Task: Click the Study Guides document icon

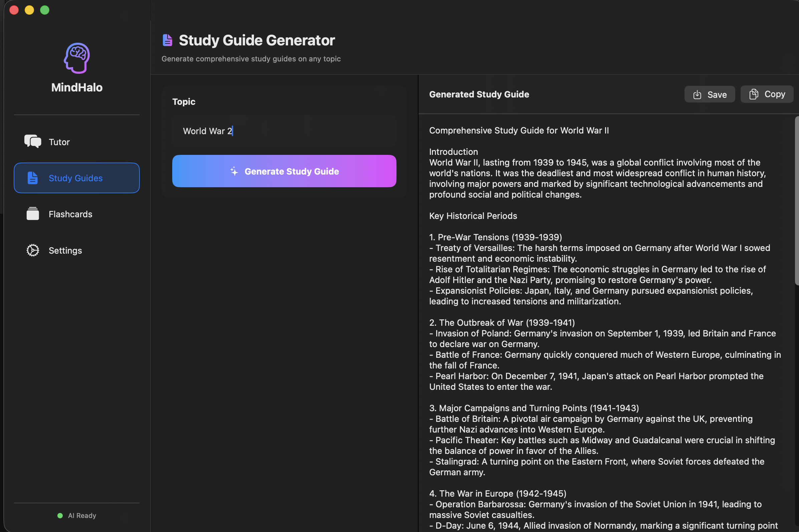Action: [33, 178]
